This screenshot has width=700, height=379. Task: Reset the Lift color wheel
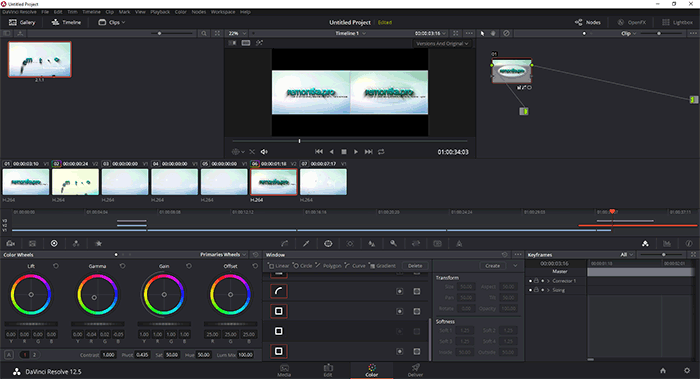click(56, 266)
